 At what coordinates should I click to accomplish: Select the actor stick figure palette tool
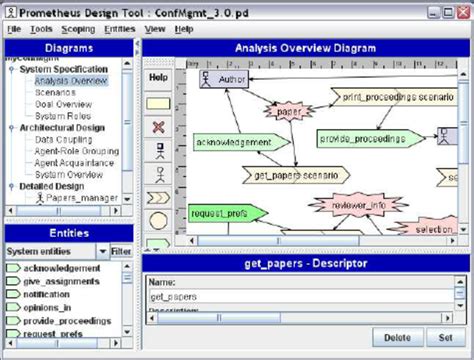point(160,175)
